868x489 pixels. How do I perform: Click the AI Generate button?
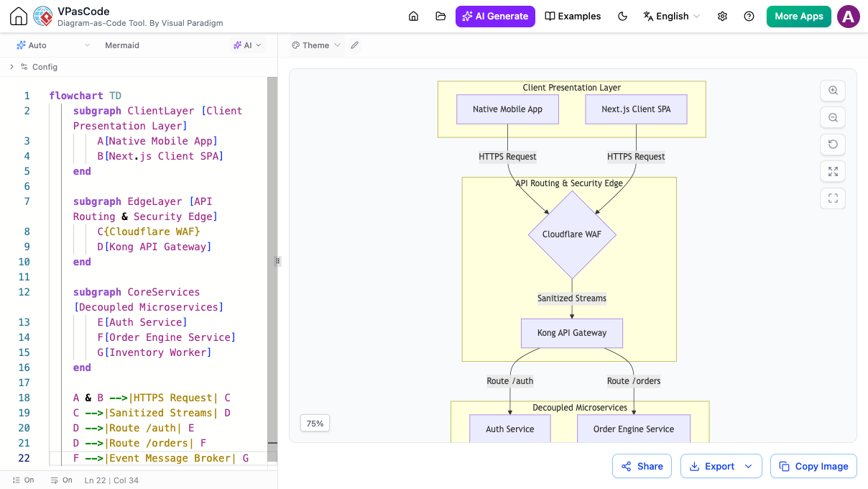[495, 16]
